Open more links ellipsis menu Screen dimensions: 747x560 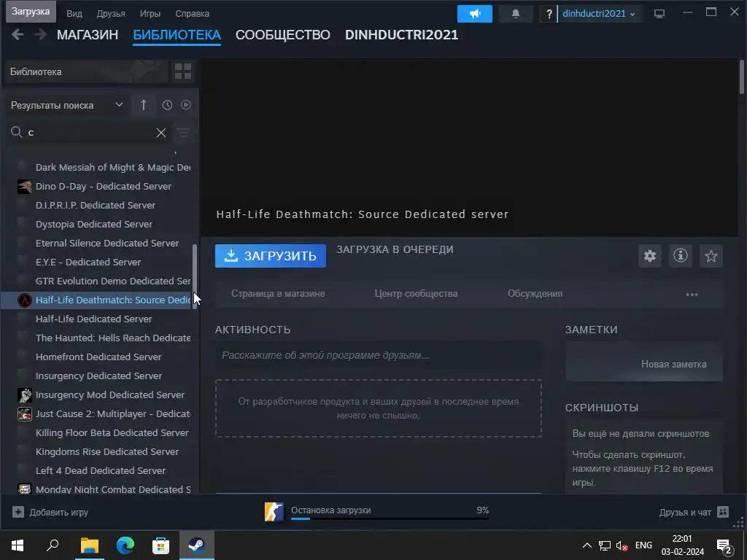pos(692,295)
